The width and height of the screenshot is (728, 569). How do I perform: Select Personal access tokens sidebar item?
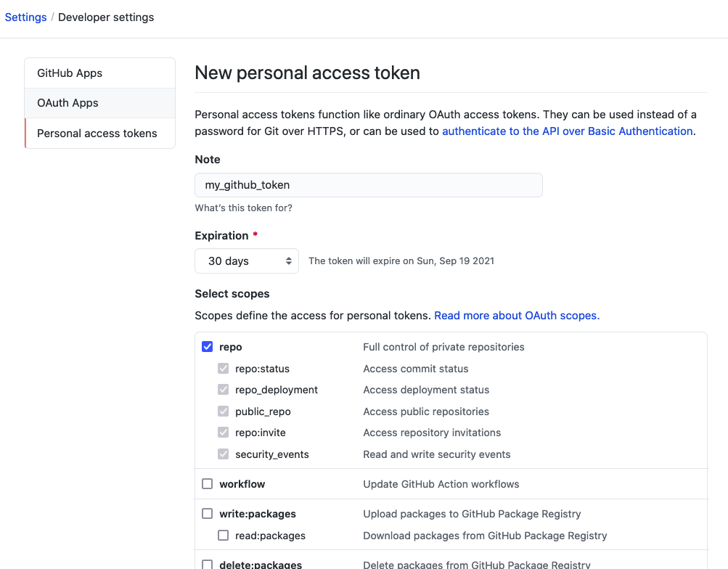[x=100, y=134]
